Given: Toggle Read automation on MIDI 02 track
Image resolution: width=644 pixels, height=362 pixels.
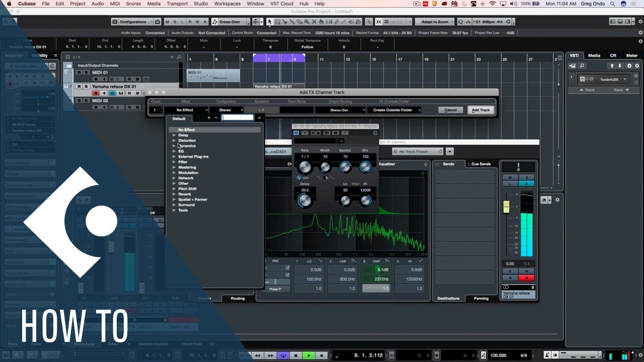Looking at the screenshot, I should (129, 107).
